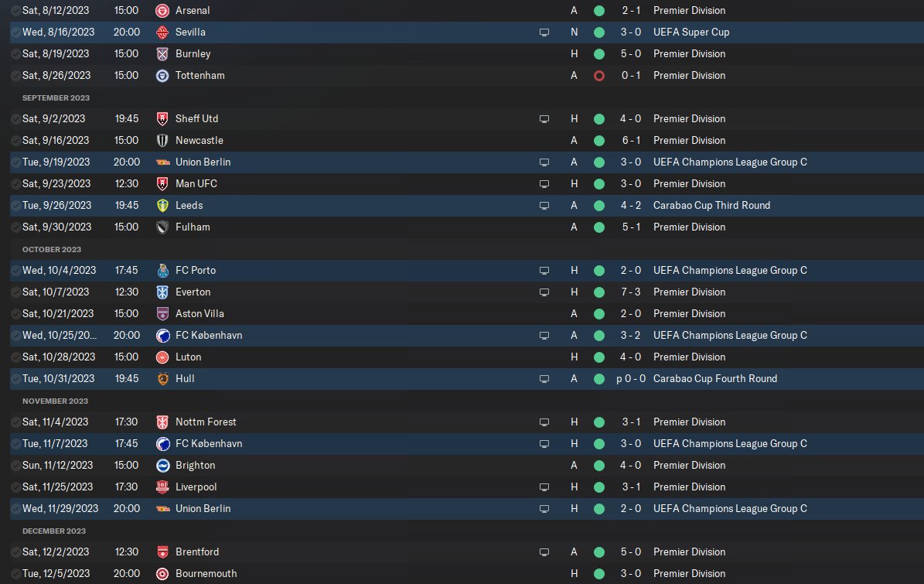Click the OCTOBER 2023 month header
Screen dimensions: 924x584
point(52,249)
